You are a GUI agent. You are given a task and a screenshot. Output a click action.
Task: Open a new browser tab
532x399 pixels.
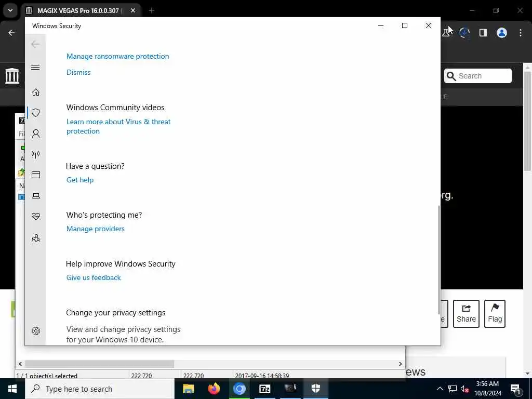pyautogui.click(x=152, y=10)
